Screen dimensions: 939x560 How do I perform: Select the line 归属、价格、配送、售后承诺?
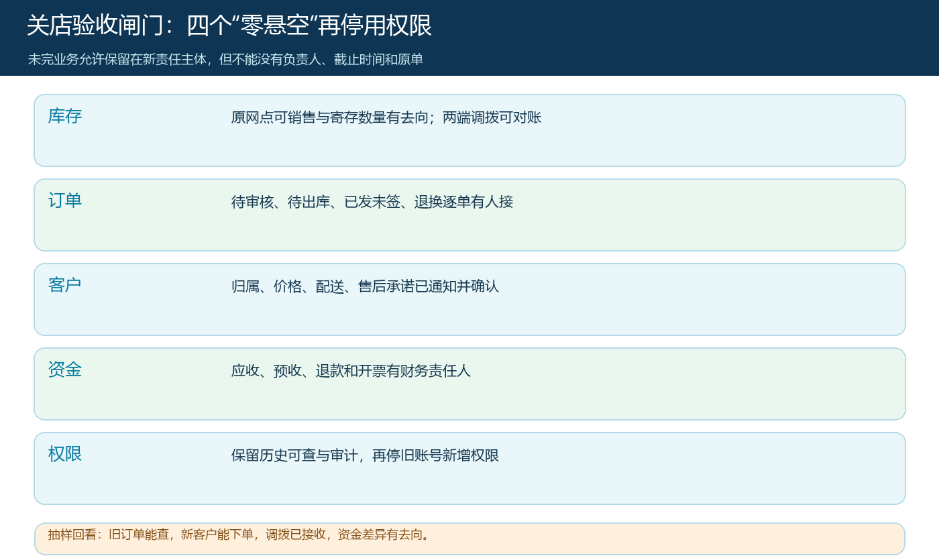click(x=365, y=286)
